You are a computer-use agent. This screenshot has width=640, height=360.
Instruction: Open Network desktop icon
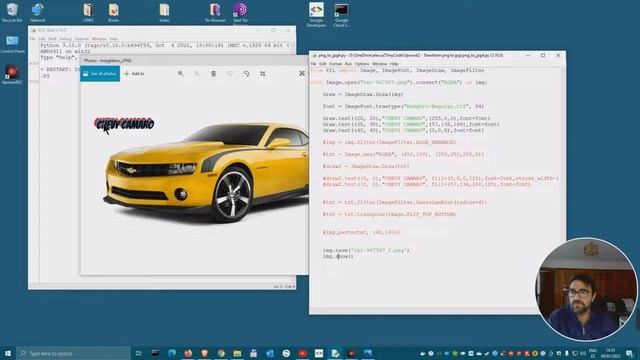click(x=38, y=12)
